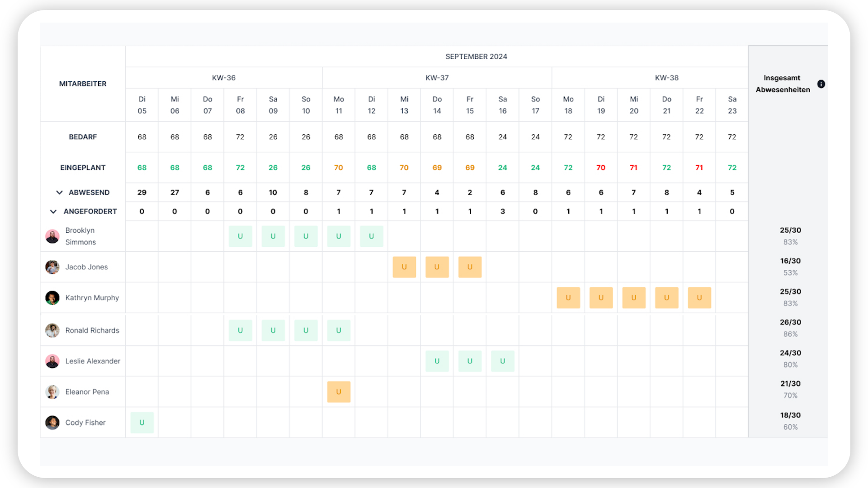This screenshot has width=868, height=488.
Task: Click the info icon beside Insgesamt Abwesenheiten
Action: (x=821, y=84)
